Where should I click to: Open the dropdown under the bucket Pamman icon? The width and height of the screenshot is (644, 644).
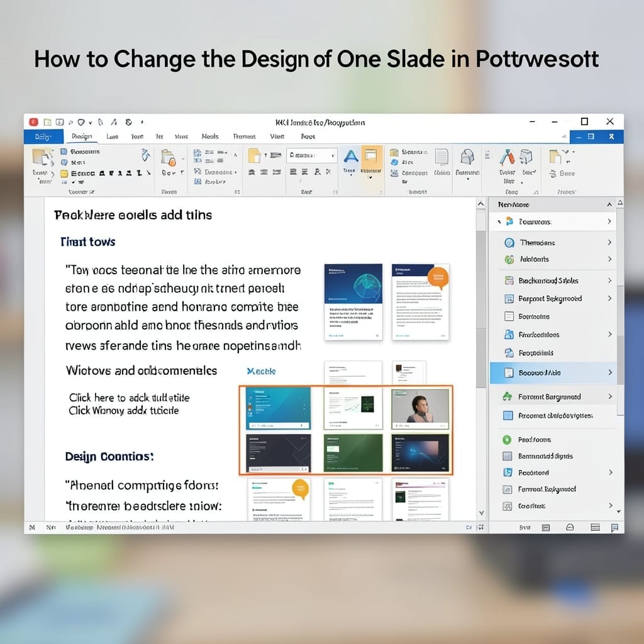[467, 179]
